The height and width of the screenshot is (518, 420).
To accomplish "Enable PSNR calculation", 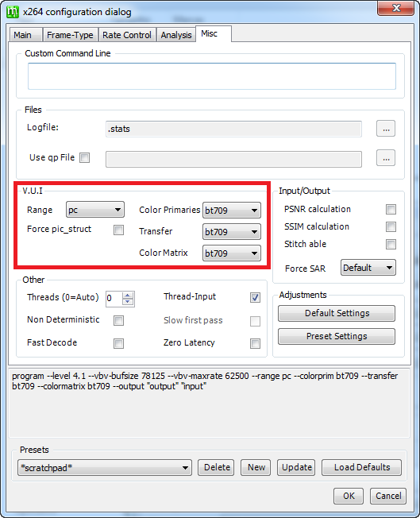I will [x=391, y=209].
